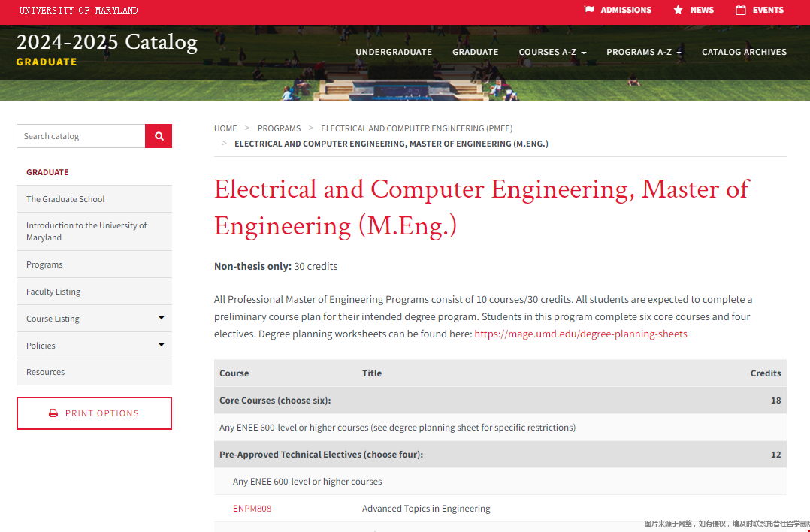Expand the Policies sidebar arrow
This screenshot has width=810, height=532.
coord(161,345)
